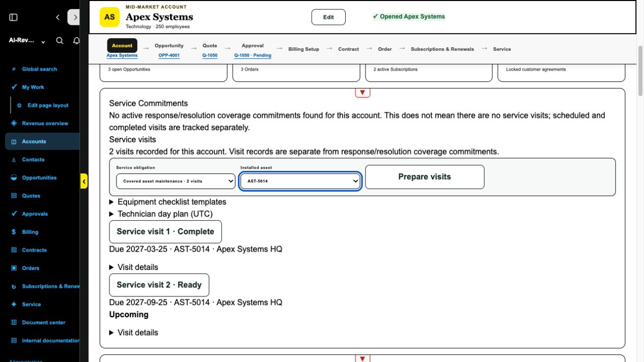
Task: Go forward using the right chevron button
Action: (x=74, y=17)
